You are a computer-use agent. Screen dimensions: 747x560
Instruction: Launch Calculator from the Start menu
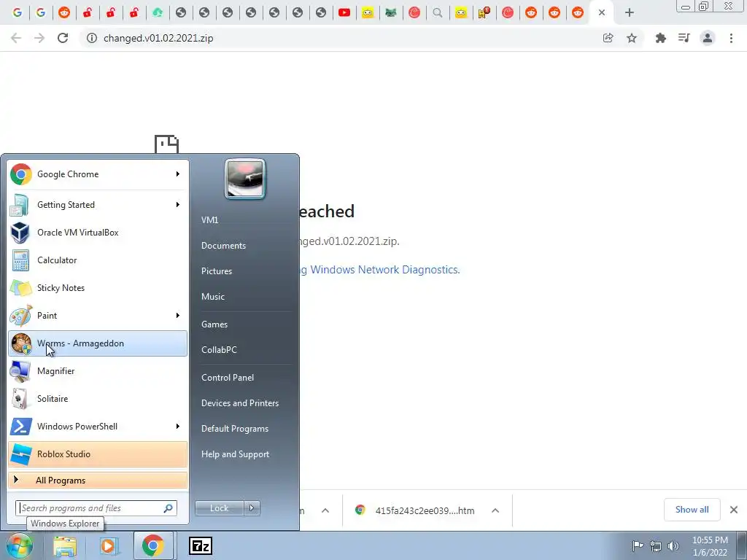pyautogui.click(x=98, y=260)
